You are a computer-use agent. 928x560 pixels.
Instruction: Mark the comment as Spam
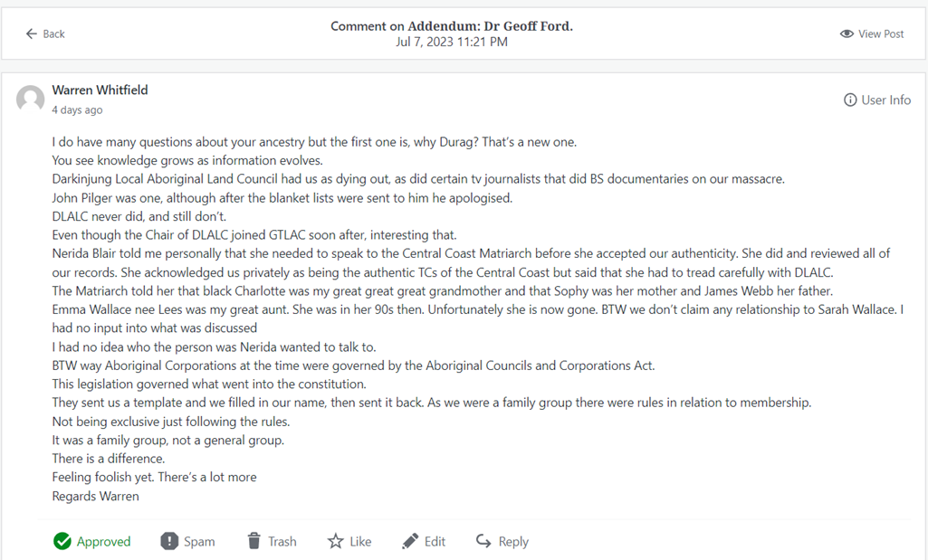199,542
